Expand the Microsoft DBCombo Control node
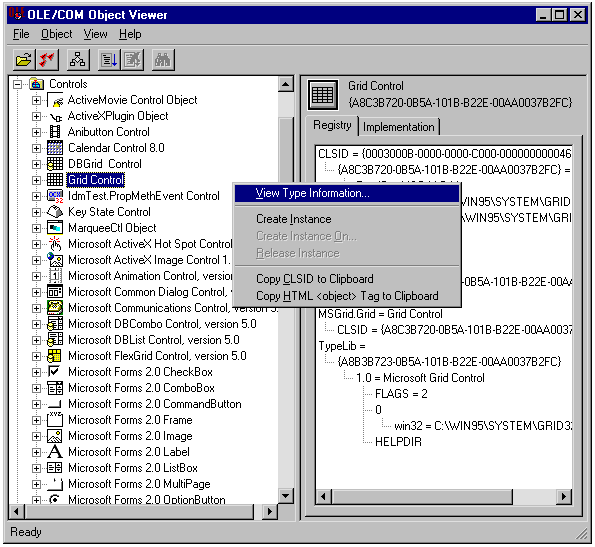595x547 pixels. [x=36, y=324]
